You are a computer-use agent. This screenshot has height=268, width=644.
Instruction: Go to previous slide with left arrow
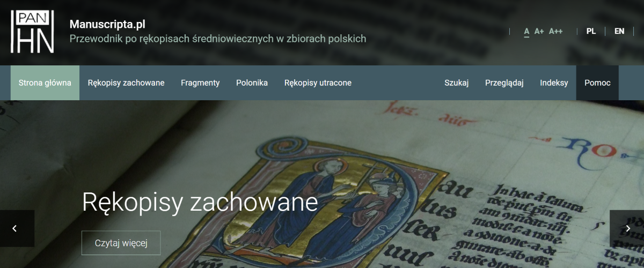pos(14,228)
